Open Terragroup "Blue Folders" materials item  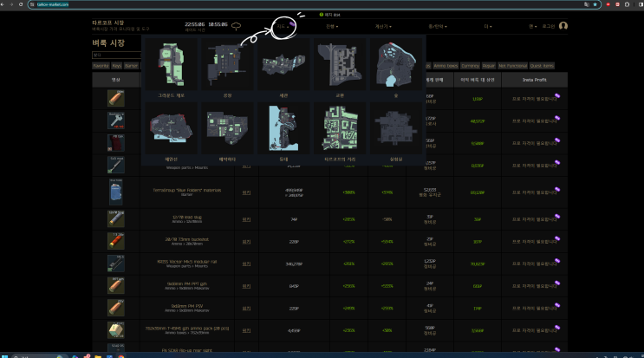[187, 190]
